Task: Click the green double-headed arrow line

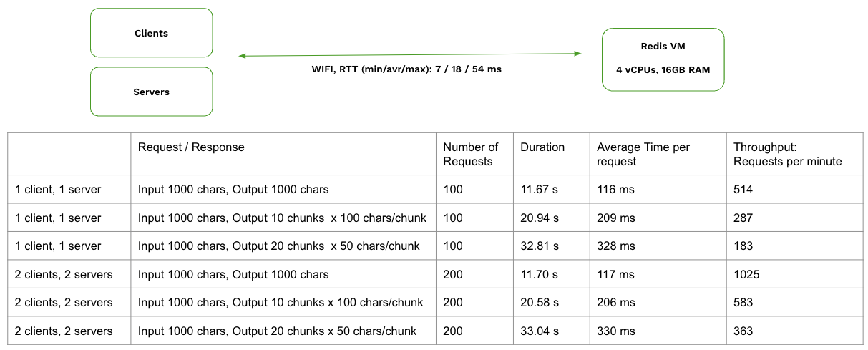Action: pos(410,54)
